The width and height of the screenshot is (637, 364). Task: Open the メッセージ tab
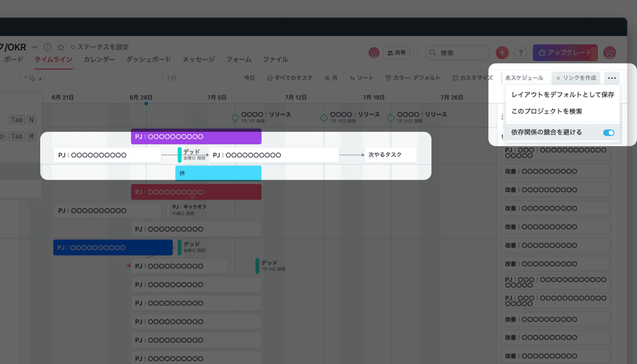pyautogui.click(x=199, y=59)
